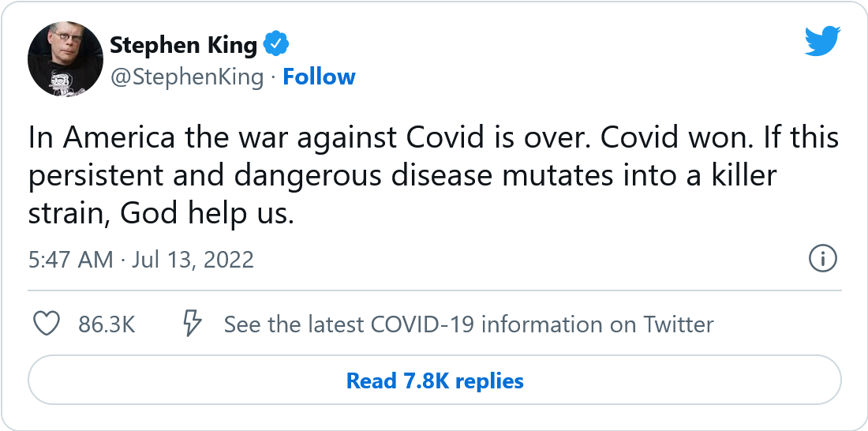Open the tweet info circle icon

823,259
